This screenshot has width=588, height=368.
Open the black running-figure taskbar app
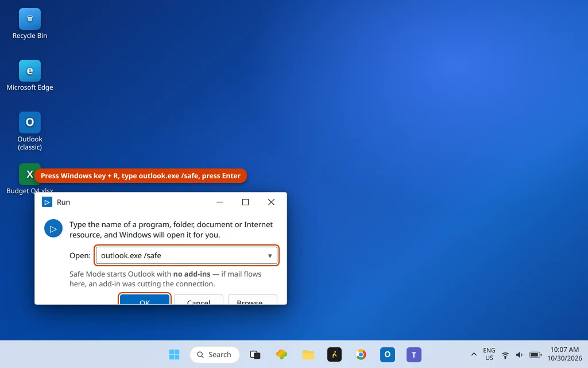[x=335, y=354]
